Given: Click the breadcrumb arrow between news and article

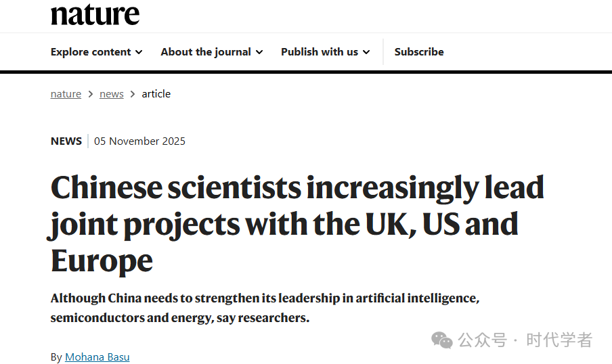Looking at the screenshot, I should coord(133,94).
